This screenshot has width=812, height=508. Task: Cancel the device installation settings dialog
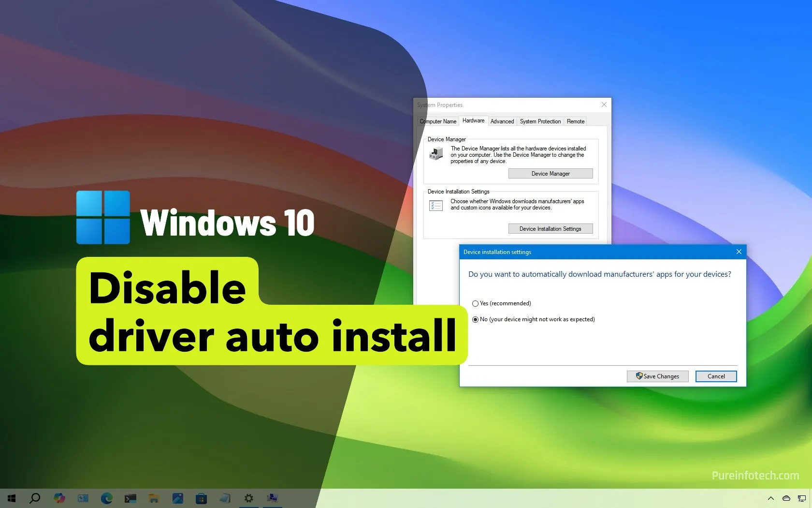pyautogui.click(x=716, y=376)
